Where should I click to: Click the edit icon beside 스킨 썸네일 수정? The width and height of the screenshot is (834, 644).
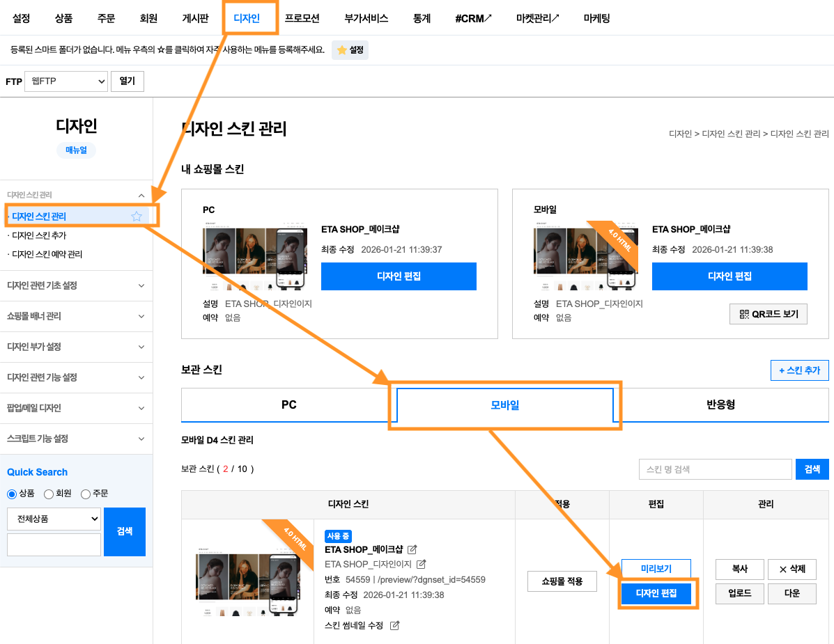pyautogui.click(x=394, y=625)
